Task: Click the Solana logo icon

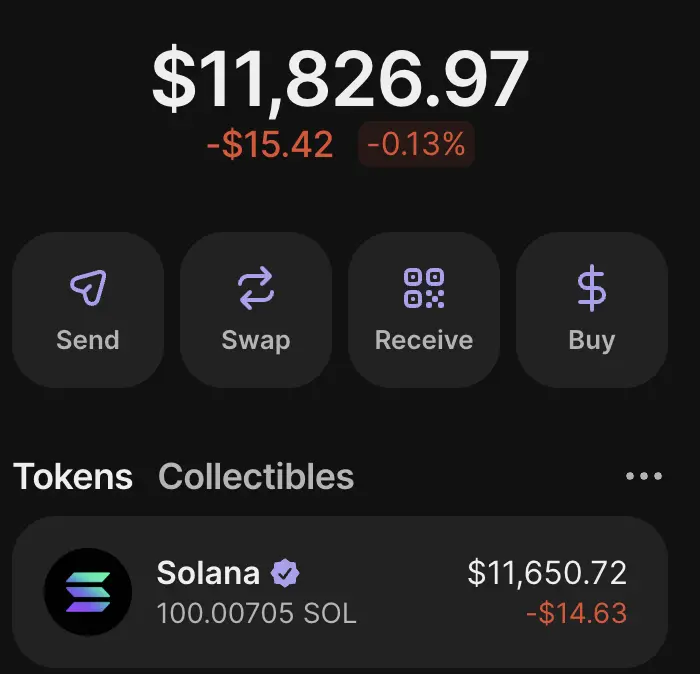Action: point(88,592)
